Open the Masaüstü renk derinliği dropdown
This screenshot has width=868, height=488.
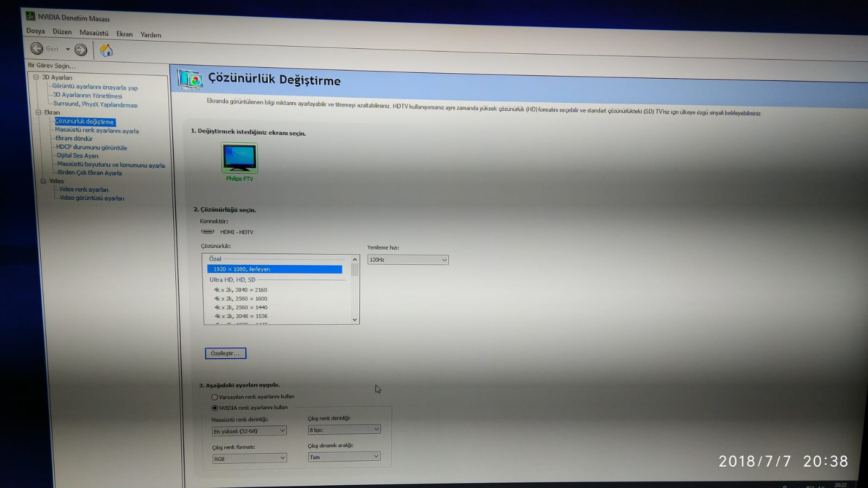coord(249,431)
